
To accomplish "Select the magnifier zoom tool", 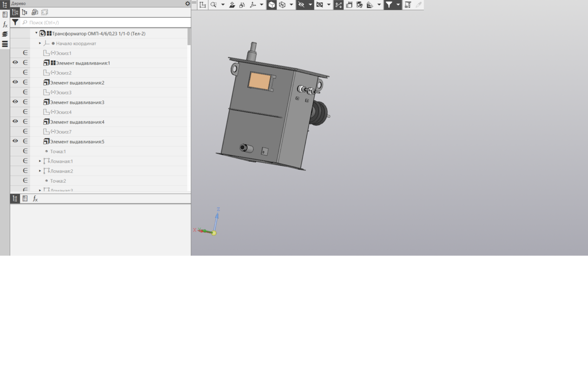I will pyautogui.click(x=213, y=5).
